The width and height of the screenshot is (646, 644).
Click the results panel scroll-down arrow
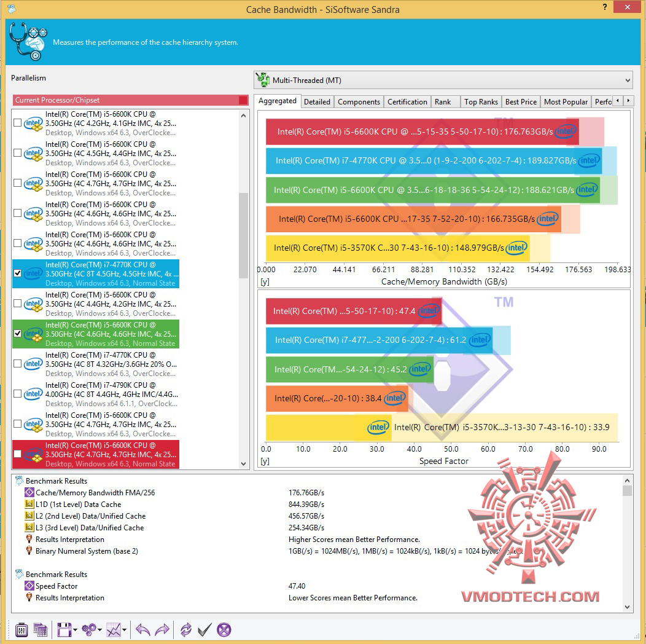click(x=627, y=607)
